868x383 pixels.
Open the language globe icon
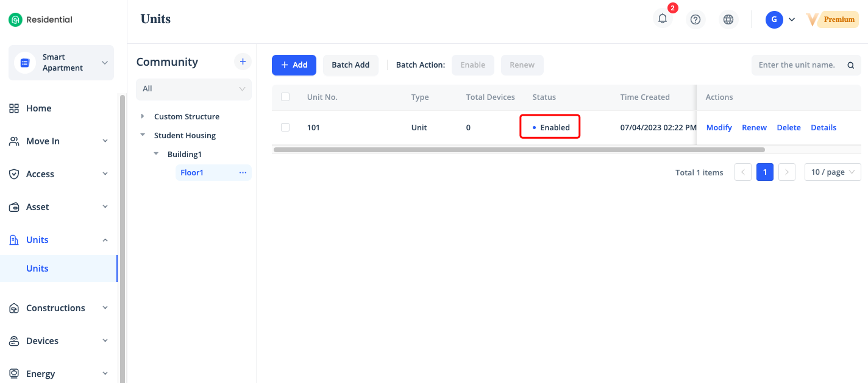pos(728,19)
